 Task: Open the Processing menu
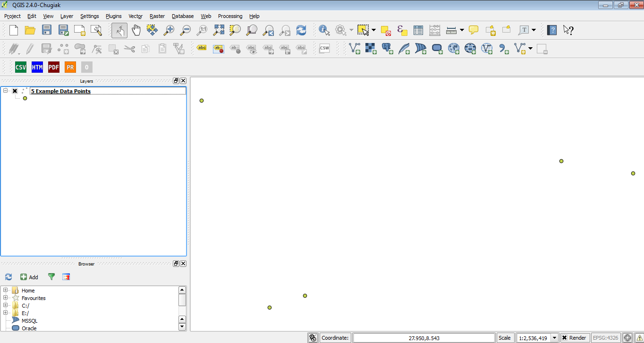point(230,16)
